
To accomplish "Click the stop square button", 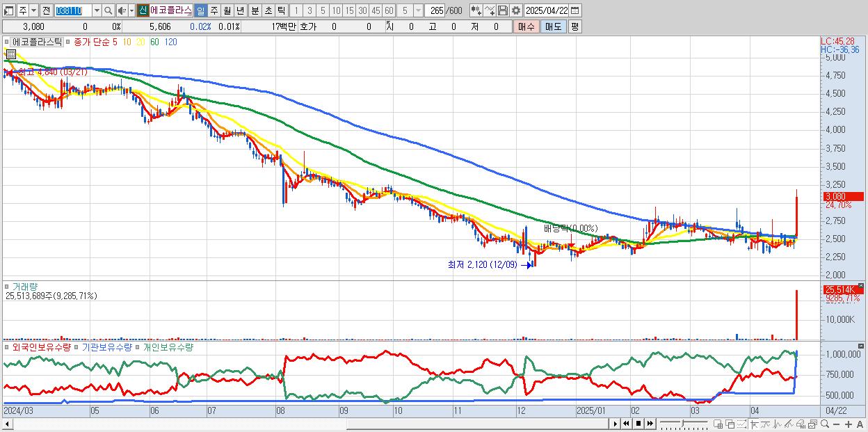I will tap(638, 424).
